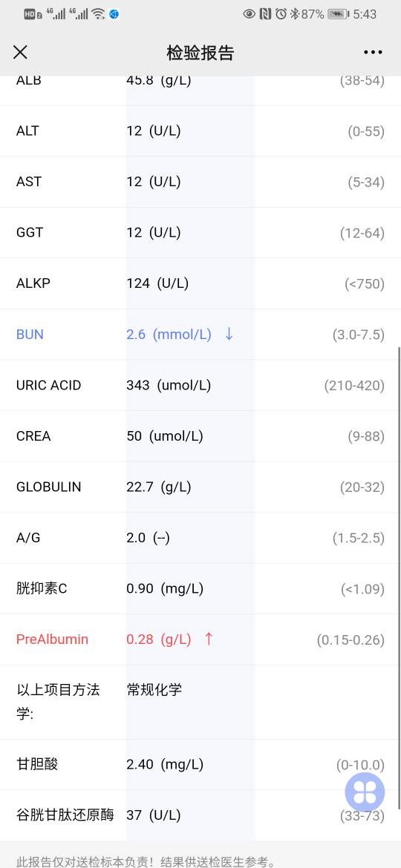Tap the battery indicator in status bar
The height and width of the screenshot is (868, 401).
pos(338,14)
